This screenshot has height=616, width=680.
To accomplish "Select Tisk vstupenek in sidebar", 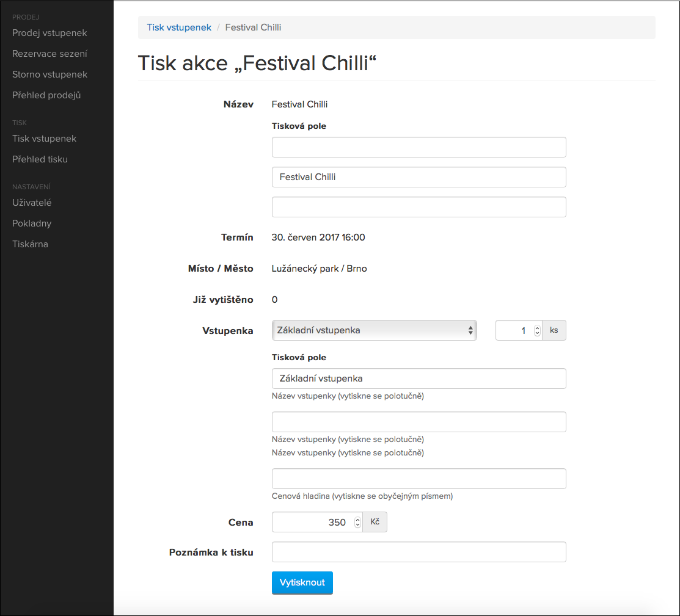I will (x=44, y=139).
